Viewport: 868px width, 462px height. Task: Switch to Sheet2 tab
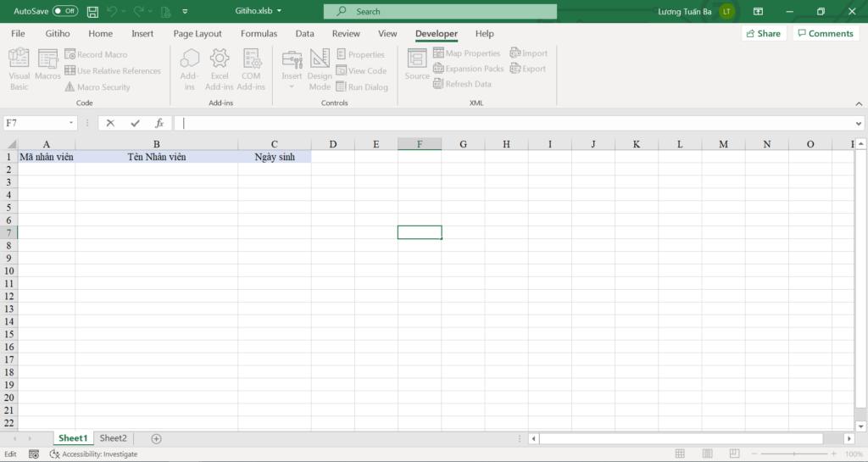pos(113,438)
